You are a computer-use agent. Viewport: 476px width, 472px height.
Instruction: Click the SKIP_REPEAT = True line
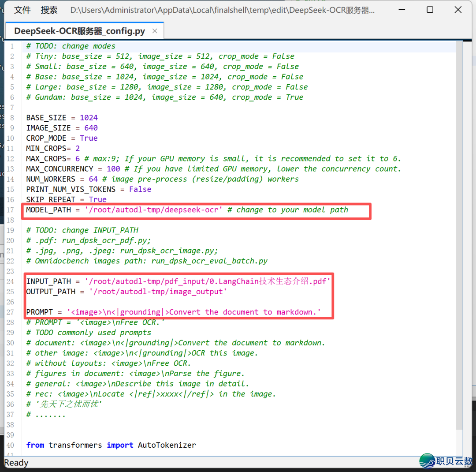coord(62,199)
